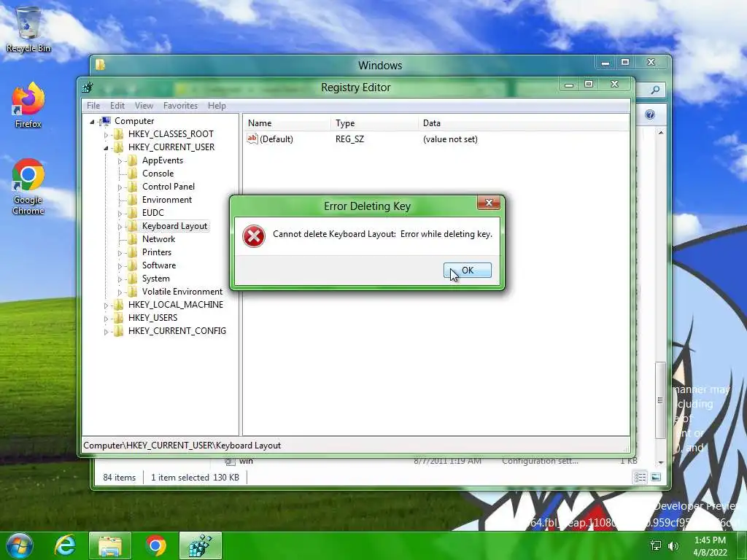Select the HKEY_CURRENT_CONFIG label

pyautogui.click(x=177, y=331)
